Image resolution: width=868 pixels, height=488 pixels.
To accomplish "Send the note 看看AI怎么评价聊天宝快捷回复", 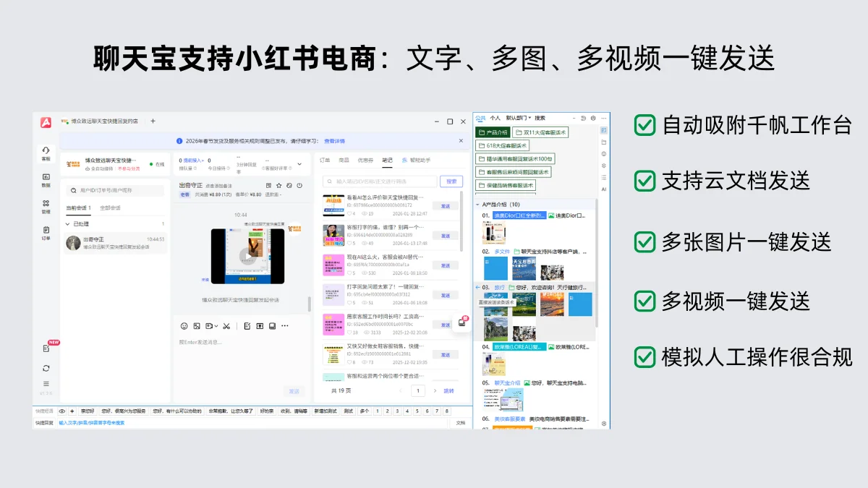I will pyautogui.click(x=445, y=206).
